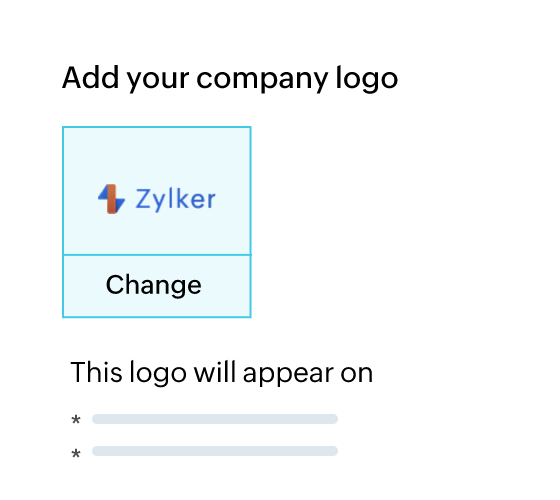Click the word 'Add' in the heading
This screenshot has width=560, height=500.
(90, 77)
